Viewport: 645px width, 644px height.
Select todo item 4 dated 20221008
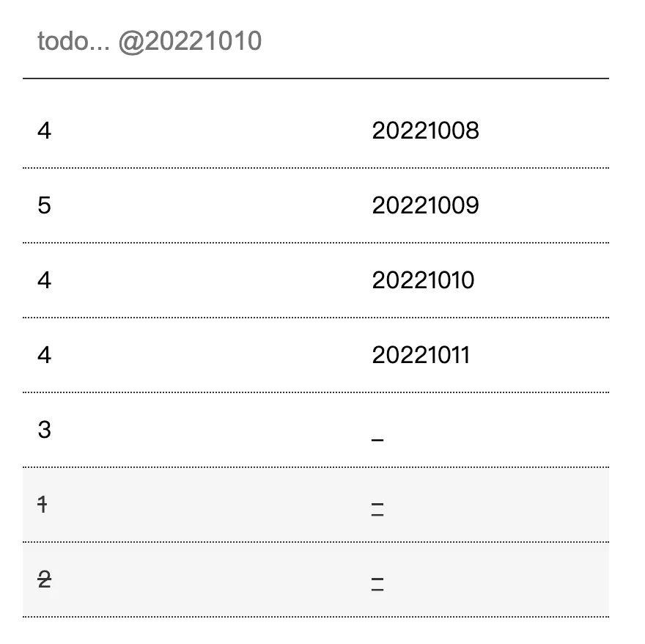pos(45,131)
